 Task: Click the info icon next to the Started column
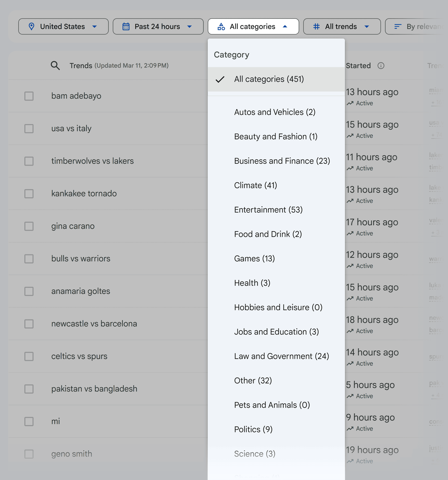tap(381, 65)
